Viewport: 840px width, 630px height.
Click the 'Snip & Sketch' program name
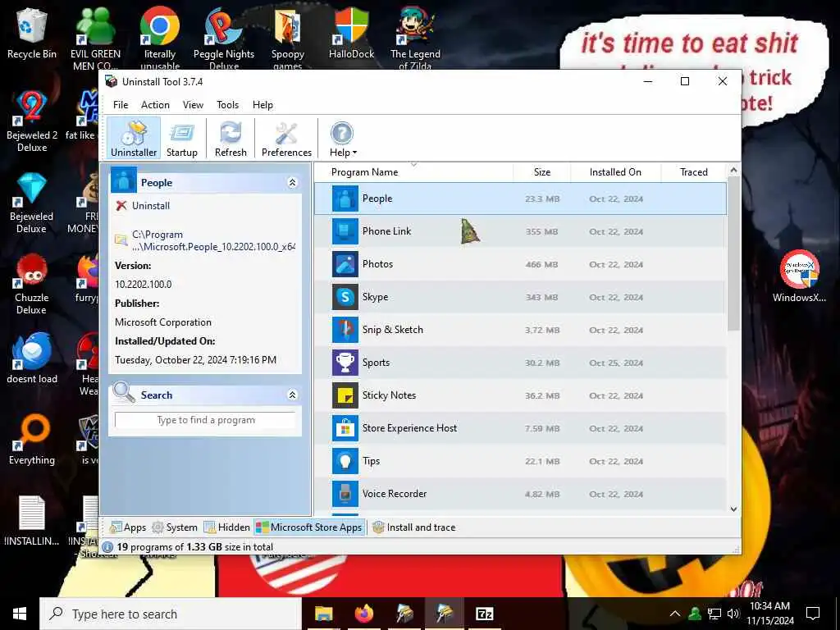(x=393, y=330)
